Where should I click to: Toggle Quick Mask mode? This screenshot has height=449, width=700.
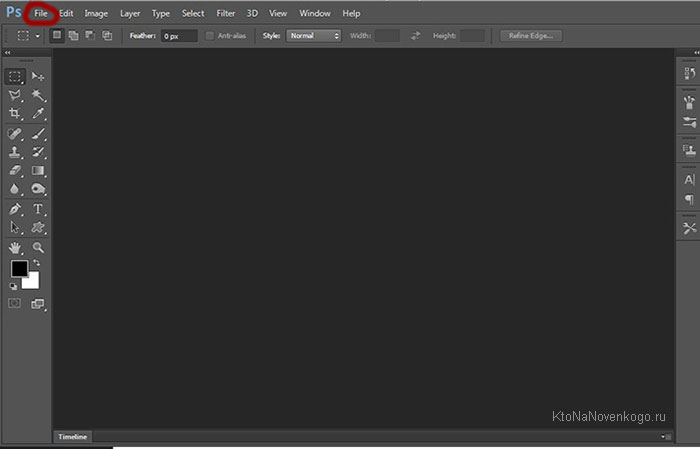point(14,303)
